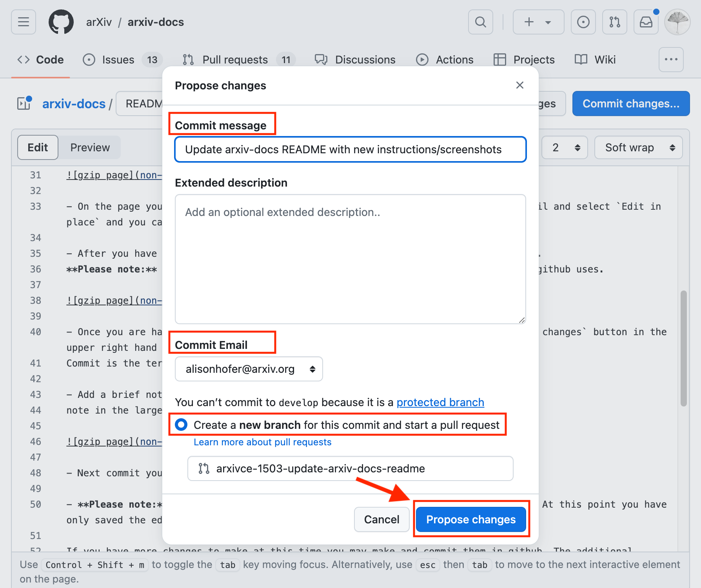Screen dimensions: 701x588
Task: Switch to the Preview tab
Action: [x=90, y=147]
